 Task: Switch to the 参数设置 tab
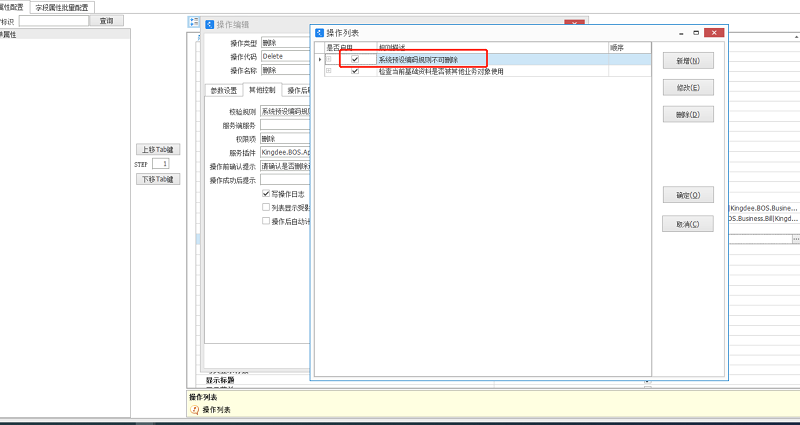point(223,91)
